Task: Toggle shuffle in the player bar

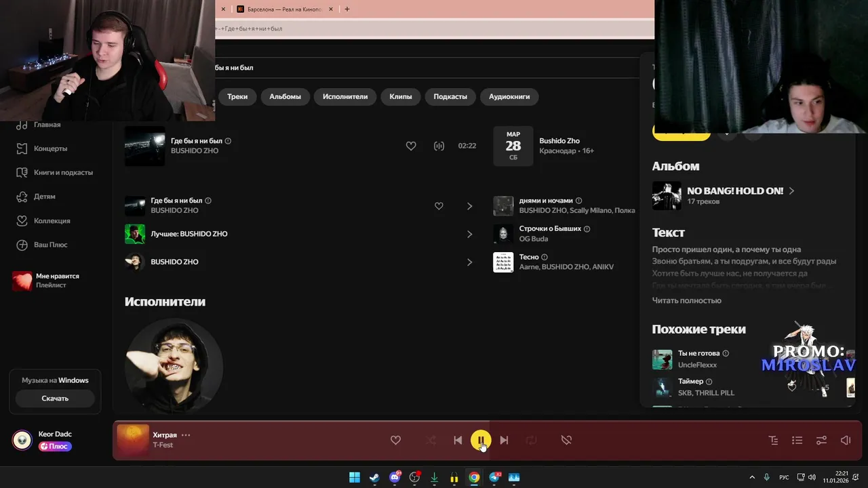Action: 431,440
